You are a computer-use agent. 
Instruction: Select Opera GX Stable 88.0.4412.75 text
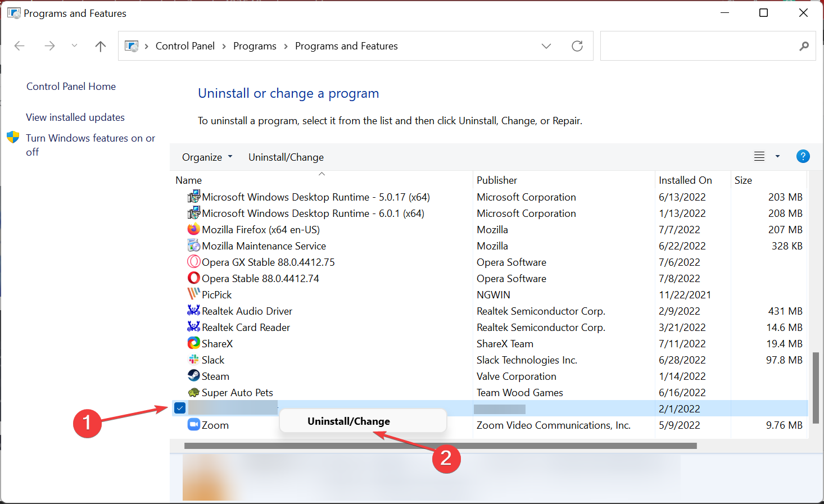[x=268, y=262]
